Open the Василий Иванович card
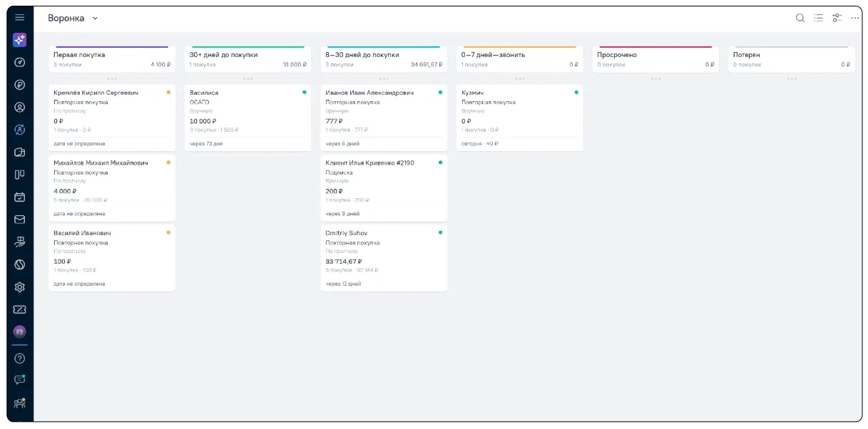 click(x=112, y=258)
